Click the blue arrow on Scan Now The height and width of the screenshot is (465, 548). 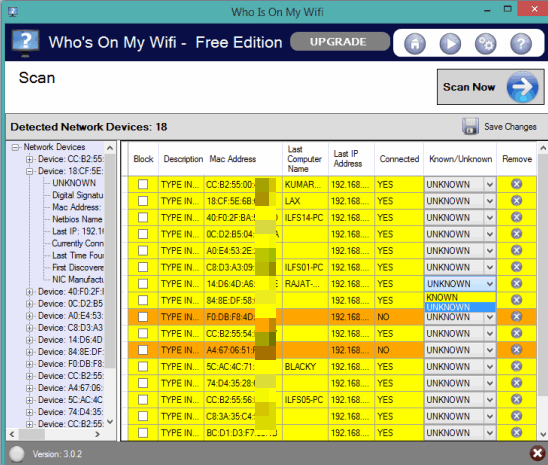click(522, 87)
